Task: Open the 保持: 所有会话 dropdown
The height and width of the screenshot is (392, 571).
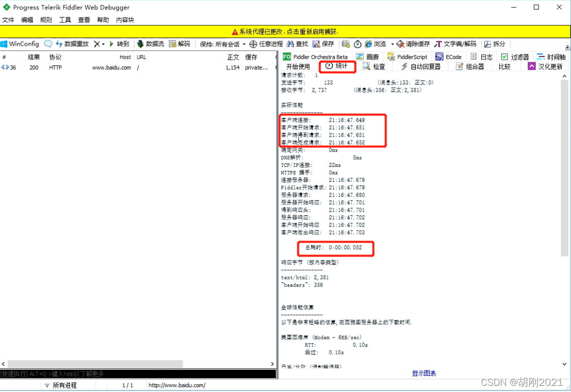Action: [x=223, y=44]
